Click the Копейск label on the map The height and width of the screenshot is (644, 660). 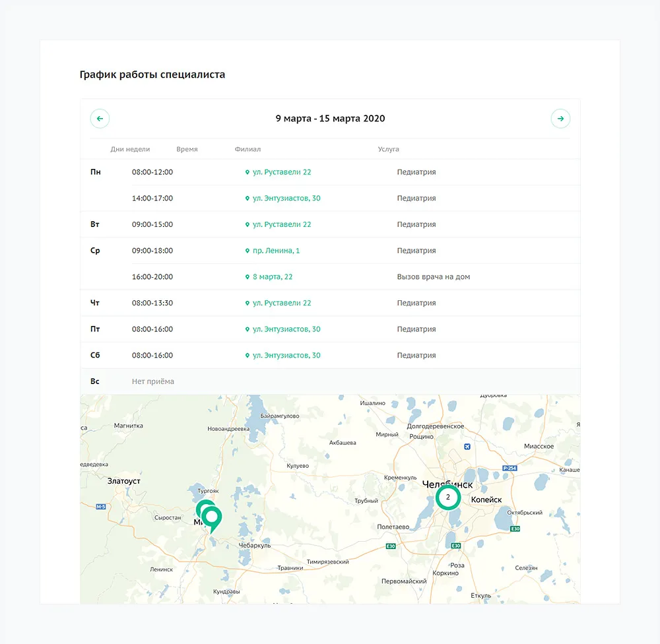[486, 500]
